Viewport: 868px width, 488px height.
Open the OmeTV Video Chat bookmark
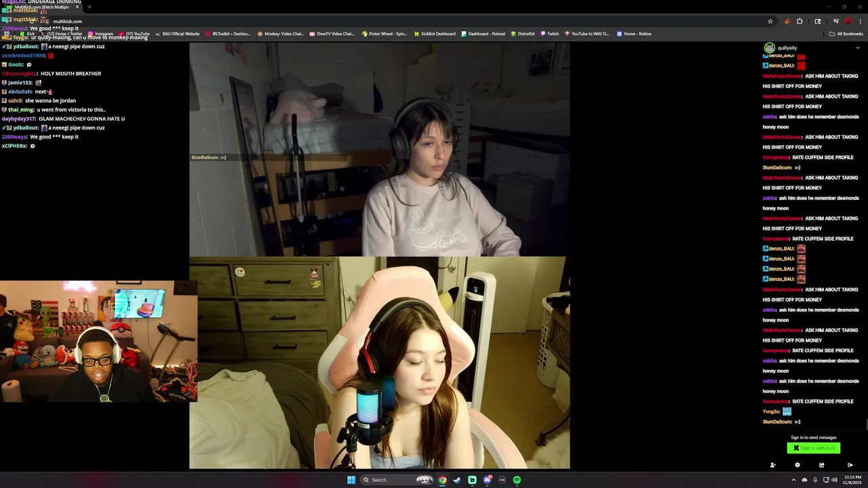coord(332,34)
